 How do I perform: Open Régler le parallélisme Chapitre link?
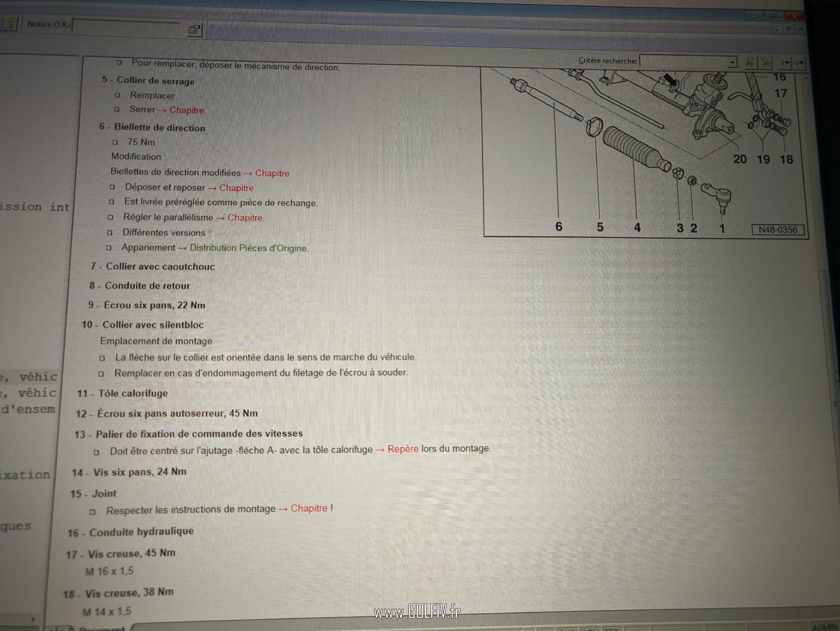245,218
